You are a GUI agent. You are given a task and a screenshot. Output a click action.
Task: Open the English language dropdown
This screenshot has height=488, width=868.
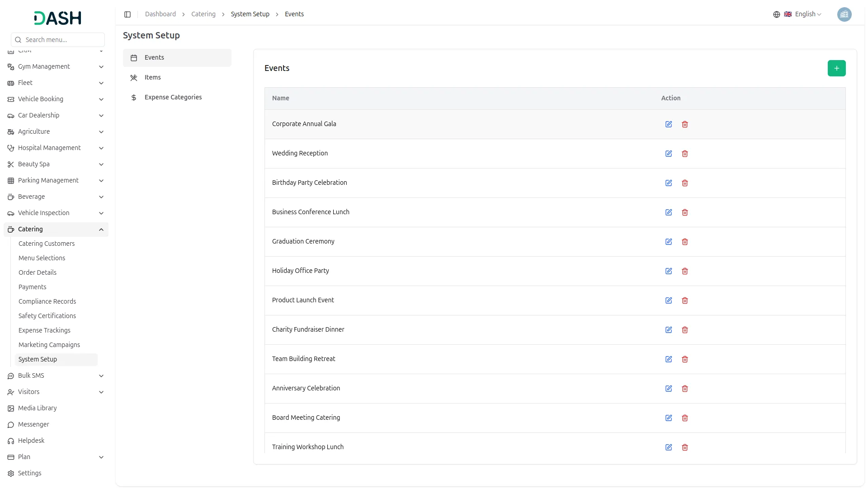pyautogui.click(x=803, y=14)
